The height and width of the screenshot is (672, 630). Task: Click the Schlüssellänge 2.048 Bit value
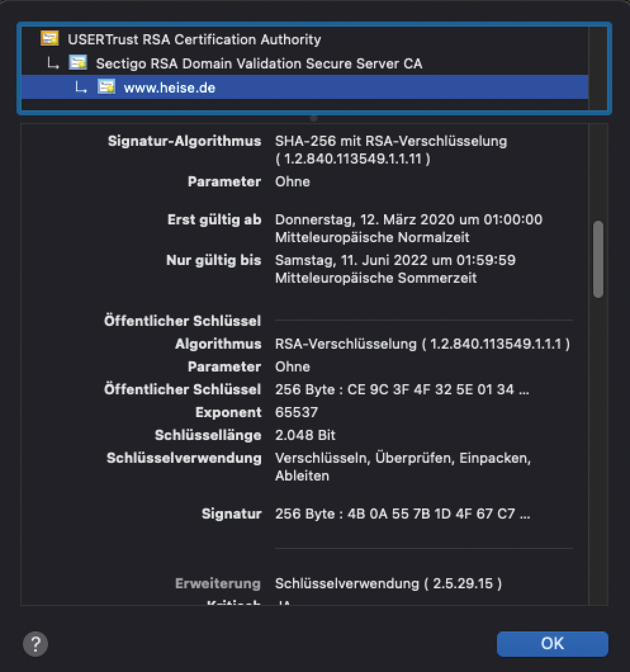(305, 435)
